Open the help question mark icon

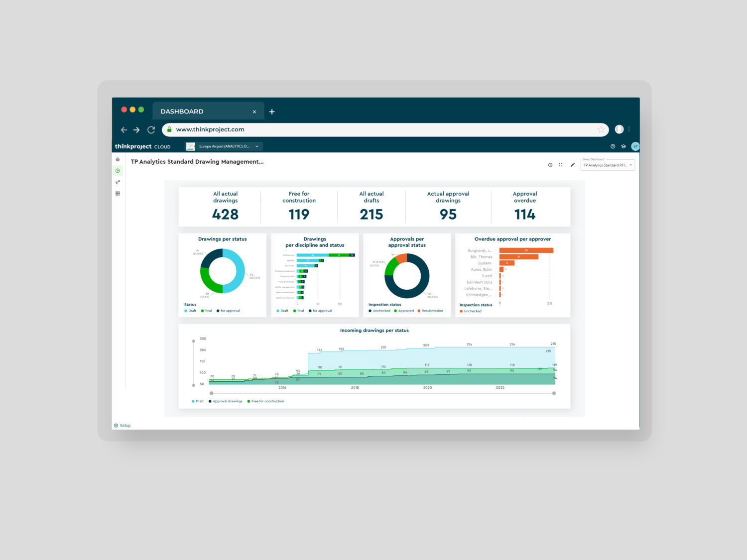(x=613, y=146)
